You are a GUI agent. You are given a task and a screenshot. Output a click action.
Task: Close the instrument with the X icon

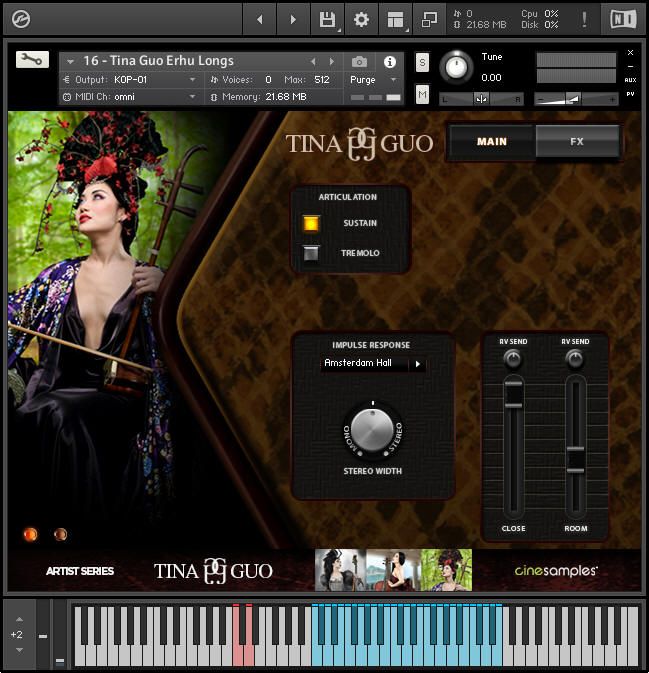630,52
